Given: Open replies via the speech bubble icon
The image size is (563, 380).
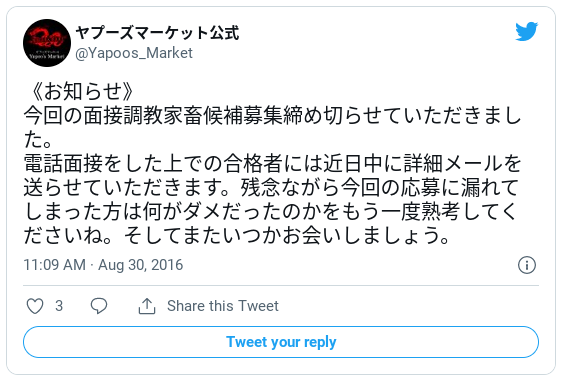Looking at the screenshot, I should pos(99,306).
